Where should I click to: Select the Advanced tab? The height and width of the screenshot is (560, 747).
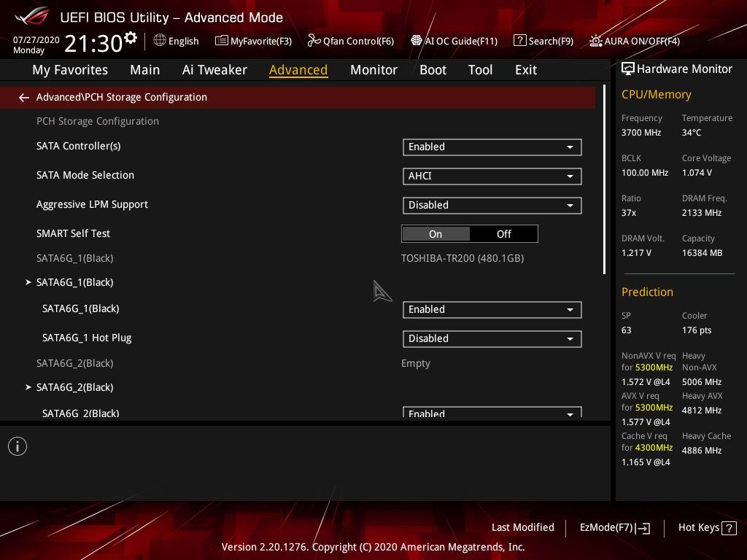click(x=298, y=70)
